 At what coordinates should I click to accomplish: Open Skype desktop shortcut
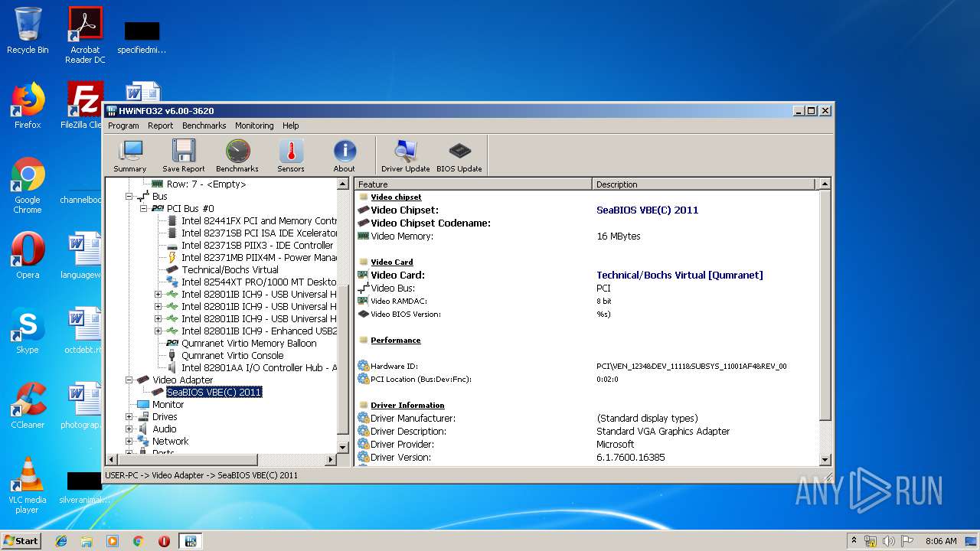tap(28, 331)
